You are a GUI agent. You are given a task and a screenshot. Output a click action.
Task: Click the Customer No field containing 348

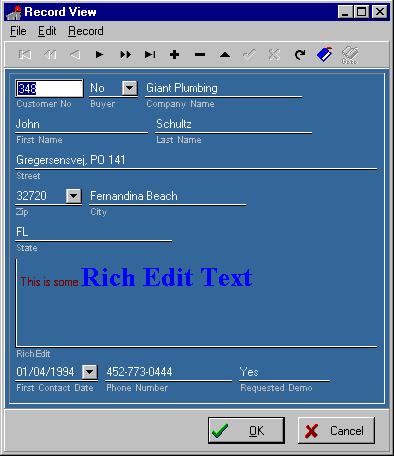point(49,88)
